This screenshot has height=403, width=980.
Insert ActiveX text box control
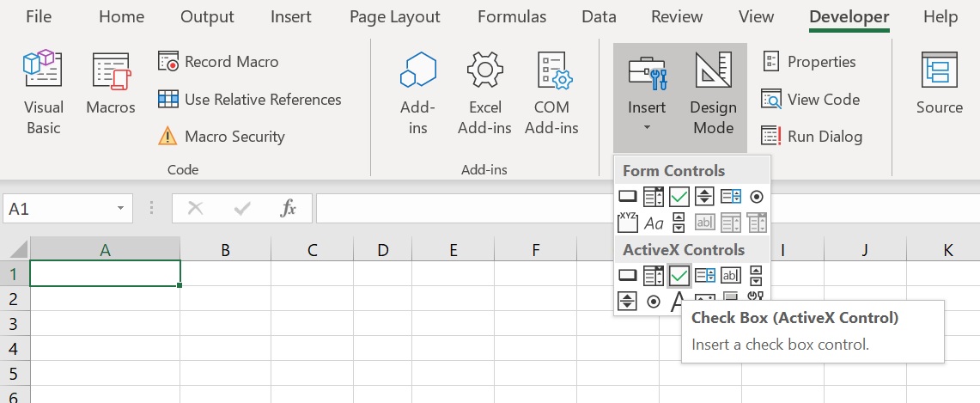click(x=731, y=275)
